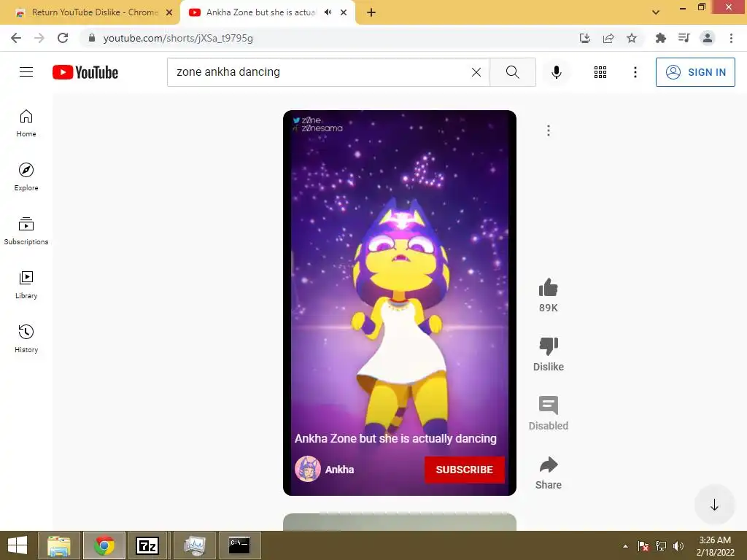Start voice search with the microphone
The height and width of the screenshot is (560, 747).
tap(556, 72)
